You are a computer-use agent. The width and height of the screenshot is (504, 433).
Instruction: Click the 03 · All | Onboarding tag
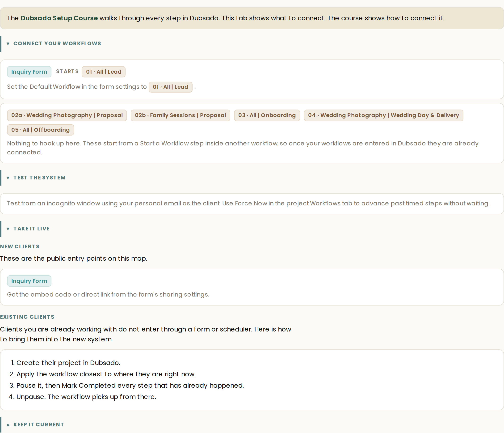[x=267, y=115]
